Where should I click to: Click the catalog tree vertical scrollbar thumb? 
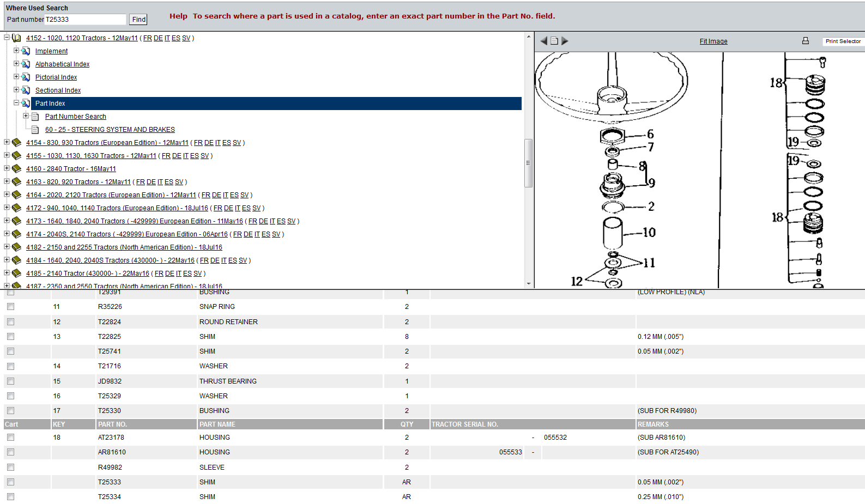[528, 163]
